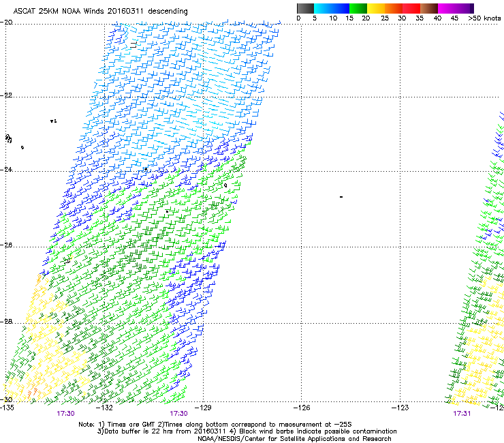The width and height of the screenshot is (504, 443).
Task: Click the '0' color scale label
Action: point(298,18)
